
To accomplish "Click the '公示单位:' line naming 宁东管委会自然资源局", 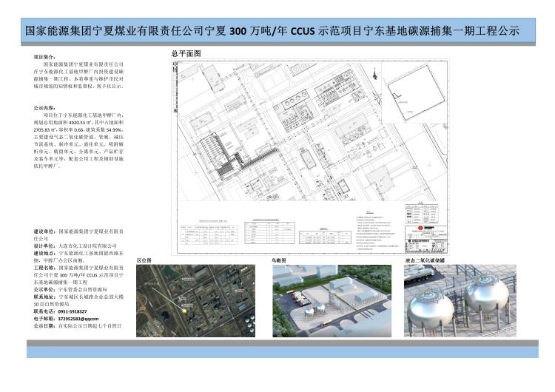I will pos(70,289).
